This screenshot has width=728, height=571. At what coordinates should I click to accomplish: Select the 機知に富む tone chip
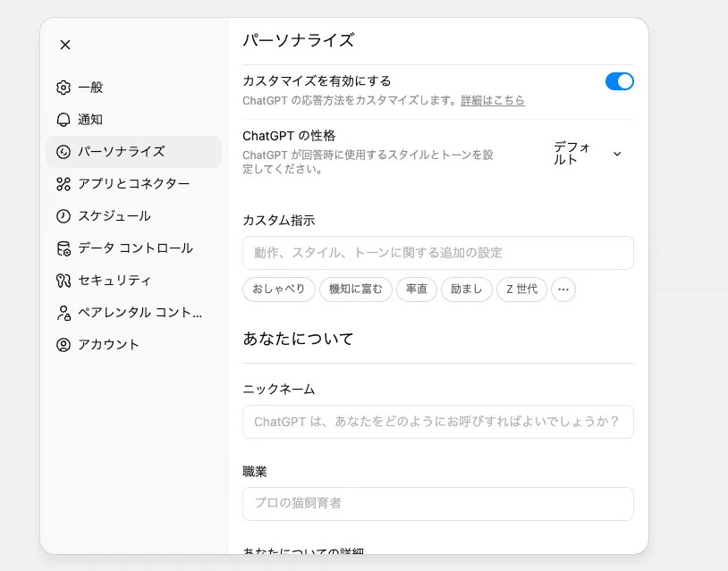pyautogui.click(x=356, y=290)
